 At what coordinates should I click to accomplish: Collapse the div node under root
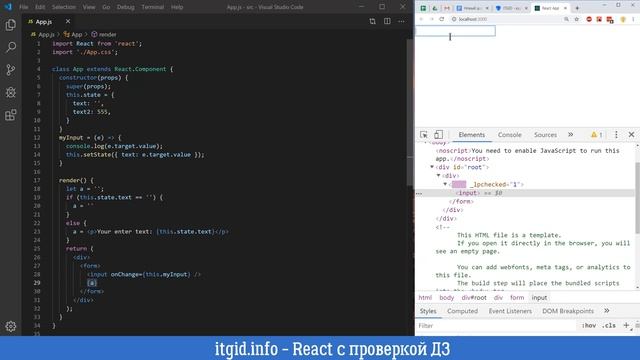439,176
